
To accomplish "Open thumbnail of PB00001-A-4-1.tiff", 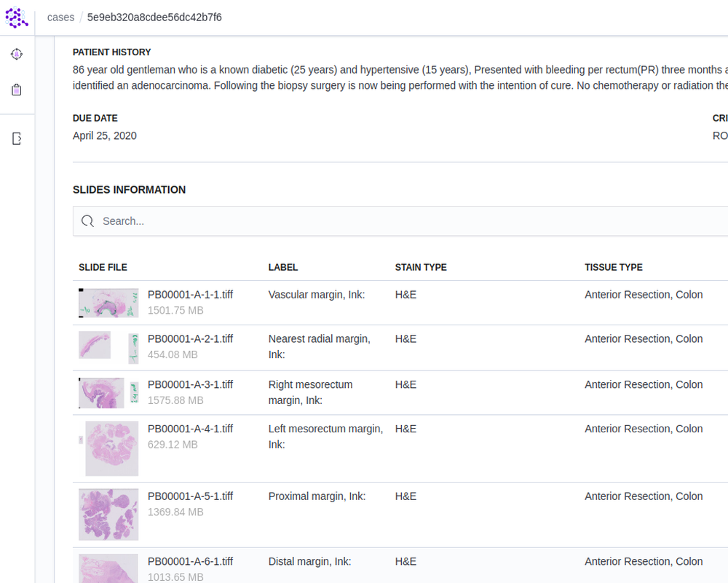I will coord(108,448).
